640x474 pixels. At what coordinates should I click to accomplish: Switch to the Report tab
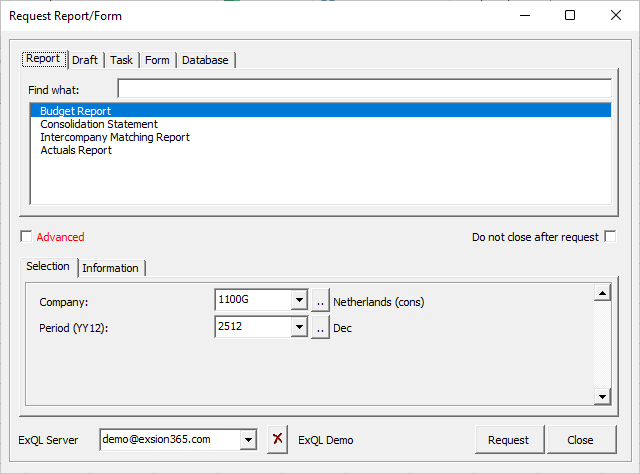(43, 59)
